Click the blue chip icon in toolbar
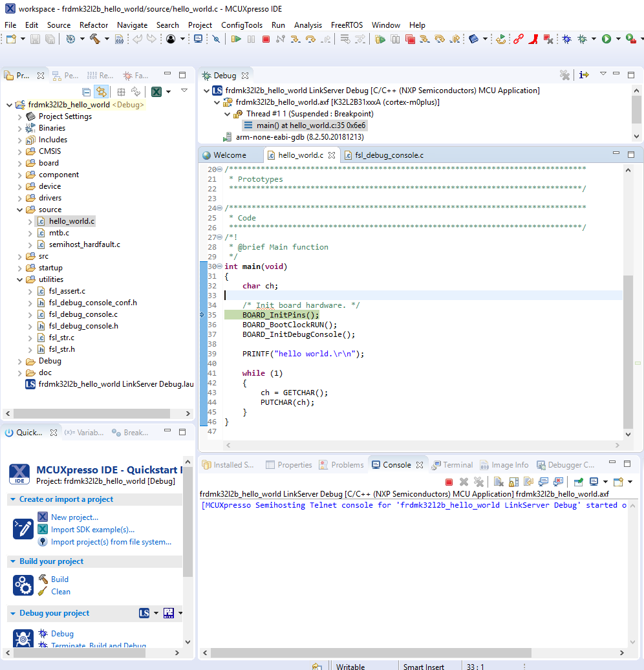This screenshot has width=644, height=670. [473, 39]
